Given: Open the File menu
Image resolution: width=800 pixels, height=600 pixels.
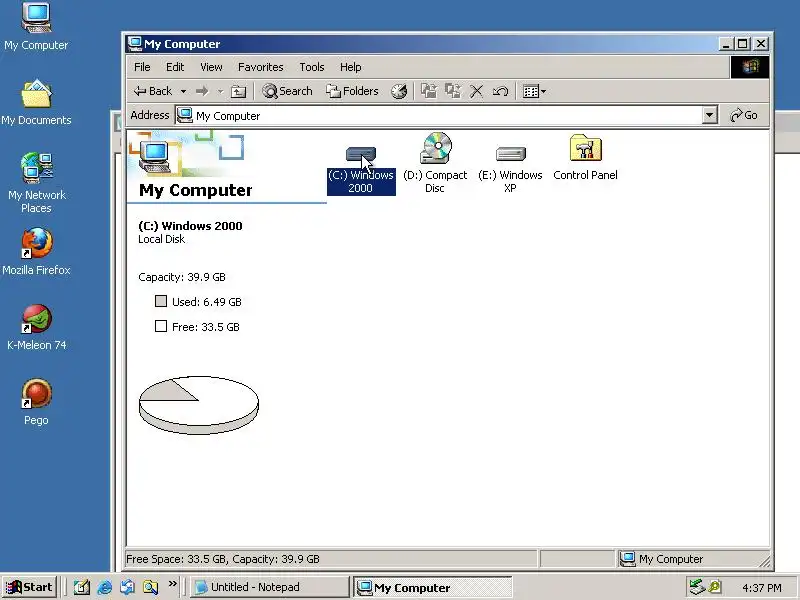Looking at the screenshot, I should tap(142, 67).
